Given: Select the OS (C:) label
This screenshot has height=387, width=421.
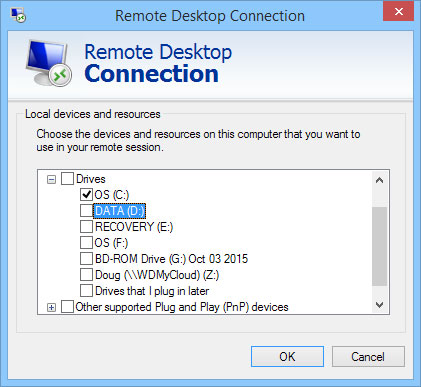Looking at the screenshot, I should [112, 195].
